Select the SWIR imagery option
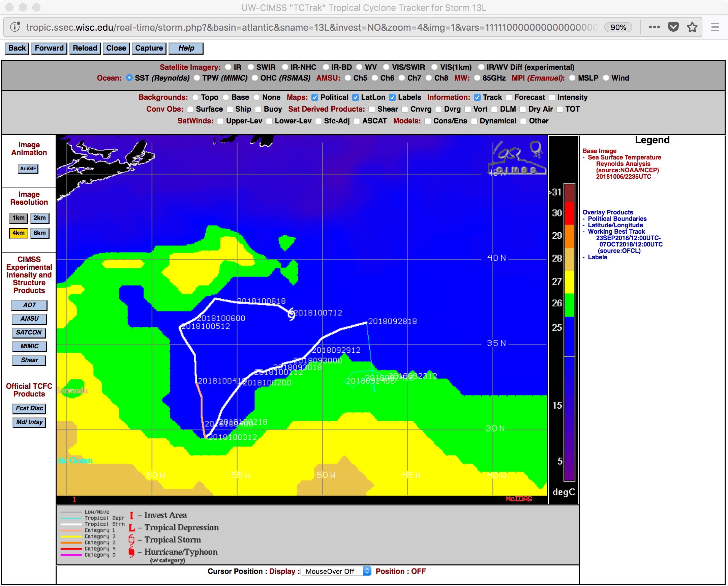Image resolution: width=728 pixels, height=586 pixels. (250, 67)
